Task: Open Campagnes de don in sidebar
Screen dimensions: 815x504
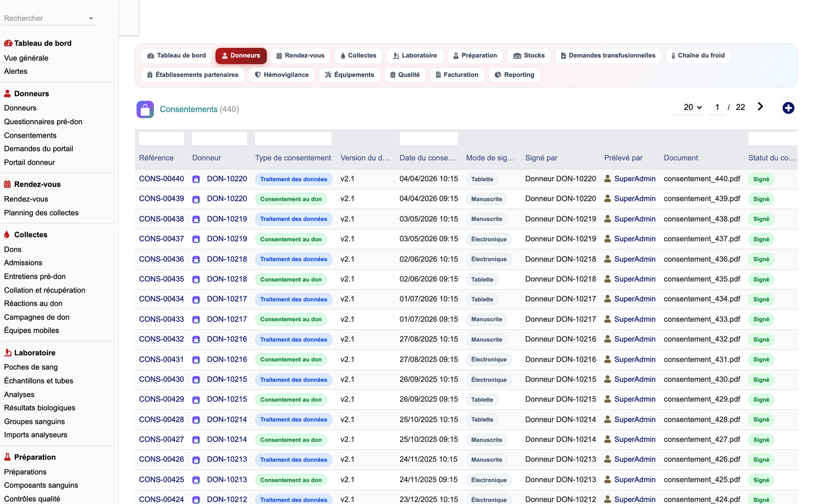Action: 37,317
